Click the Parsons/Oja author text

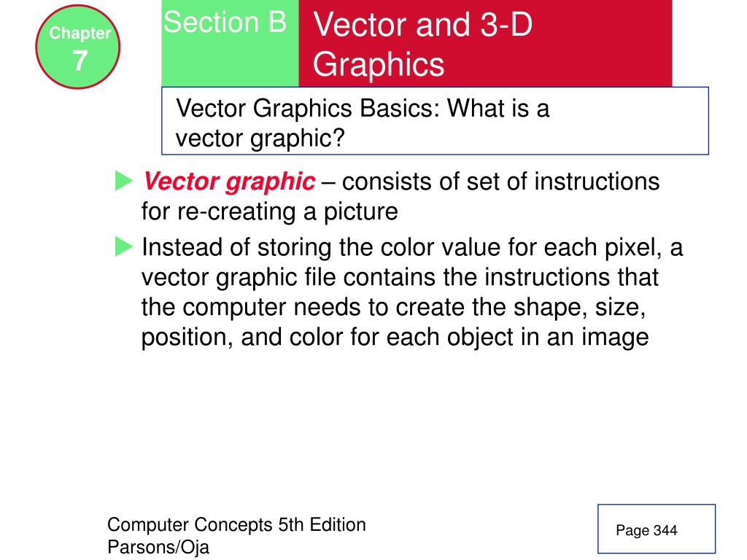158,547
